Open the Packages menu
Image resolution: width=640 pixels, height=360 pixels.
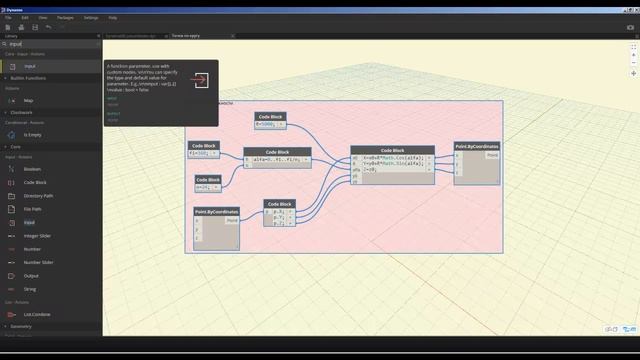pyautogui.click(x=65, y=18)
